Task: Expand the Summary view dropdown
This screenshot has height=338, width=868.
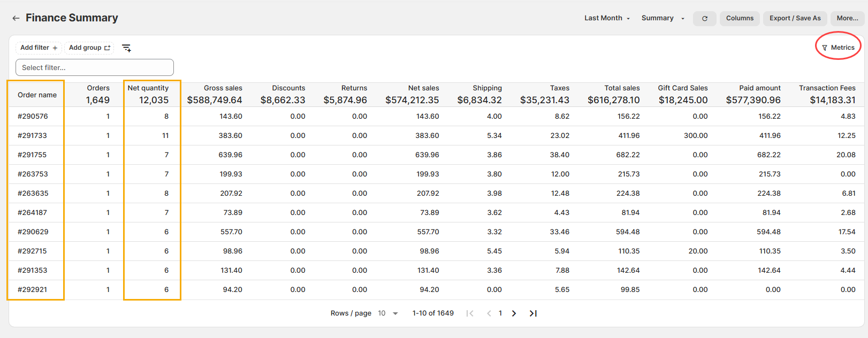Action: [x=663, y=18]
